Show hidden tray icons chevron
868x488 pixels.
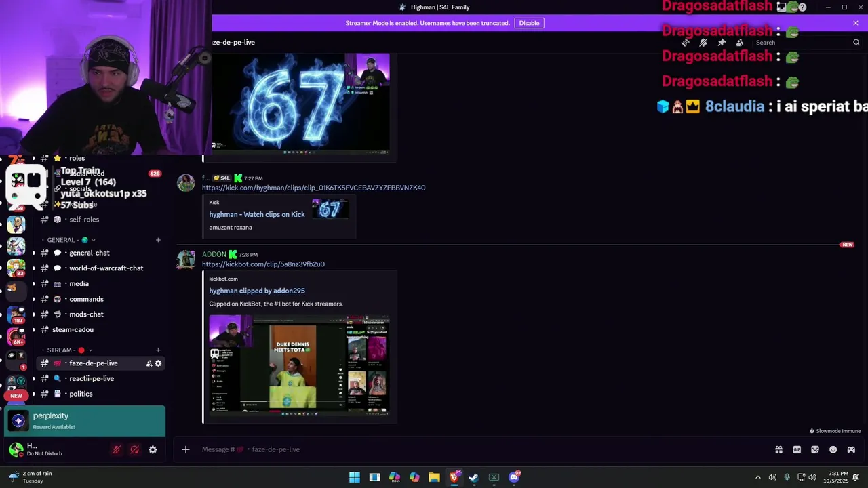click(758, 477)
